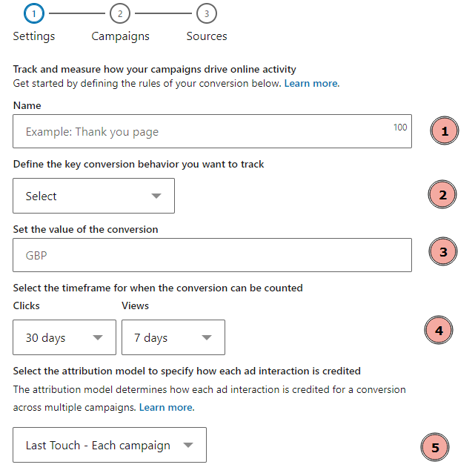Switch to the Sources step label
This screenshot has height=476, width=475.
[207, 36]
